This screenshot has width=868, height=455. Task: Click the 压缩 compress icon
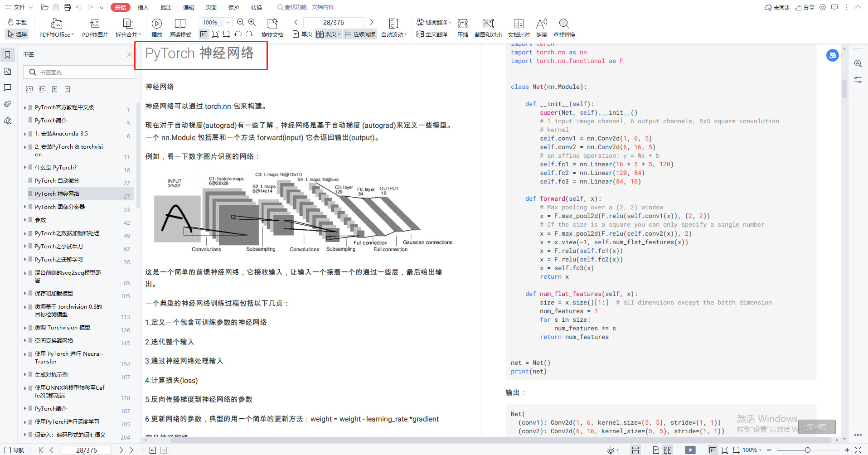pyautogui.click(x=463, y=28)
